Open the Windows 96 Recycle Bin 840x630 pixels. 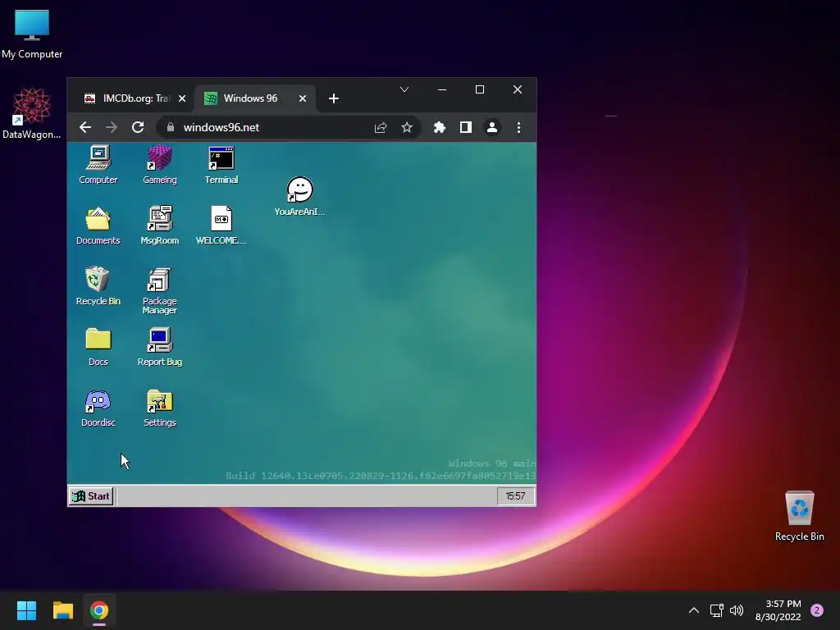pyautogui.click(x=98, y=285)
